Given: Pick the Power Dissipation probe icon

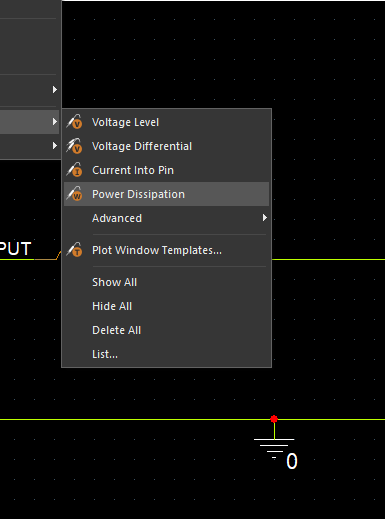Looking at the screenshot, I should (74, 194).
